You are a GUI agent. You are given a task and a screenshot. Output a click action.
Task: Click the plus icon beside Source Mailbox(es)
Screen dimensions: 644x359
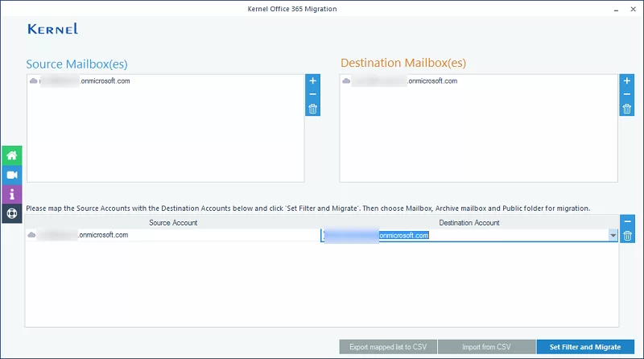312,80
